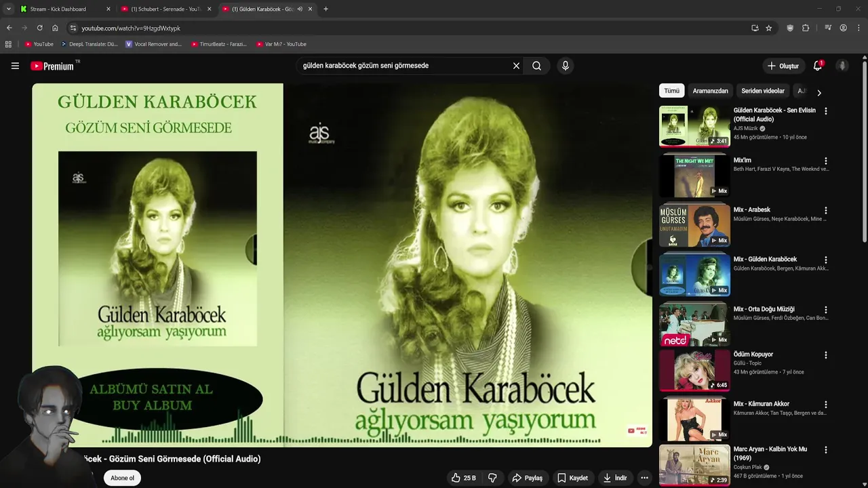
Task: Clear the search box with the X
Action: [516, 66]
